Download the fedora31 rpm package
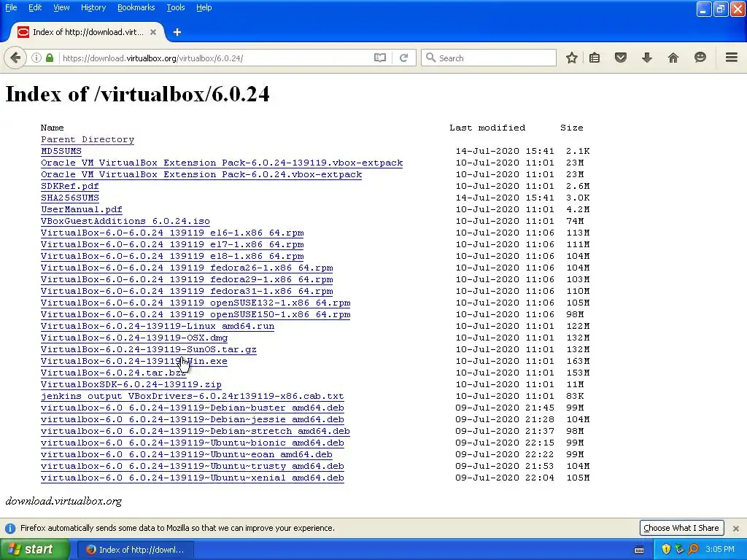Screen dimensions: 747x560 click(187, 291)
